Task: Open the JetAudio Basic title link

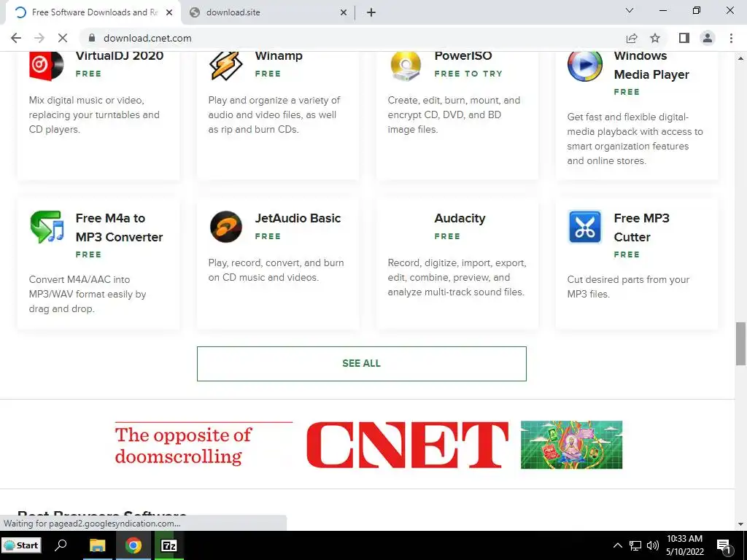Action: coord(298,218)
